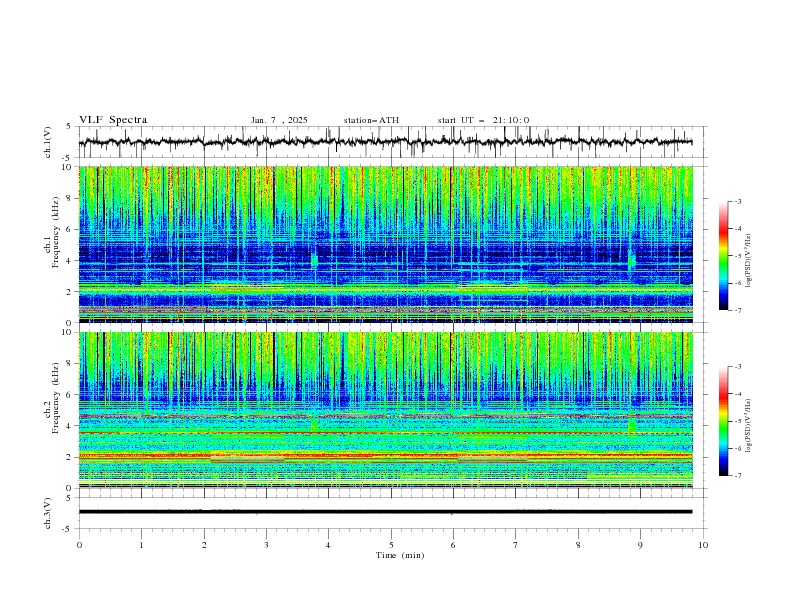Click the "-7" tick of the upper color bar

pyautogui.click(x=738, y=310)
